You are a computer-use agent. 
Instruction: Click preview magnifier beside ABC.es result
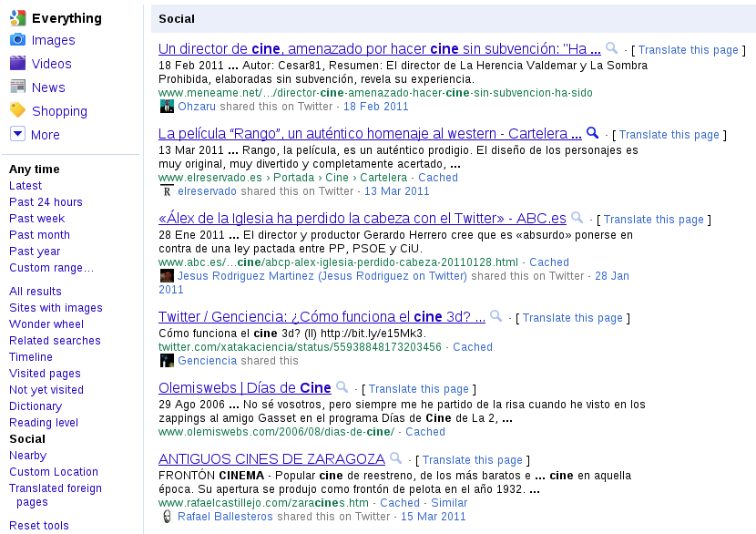(x=577, y=218)
